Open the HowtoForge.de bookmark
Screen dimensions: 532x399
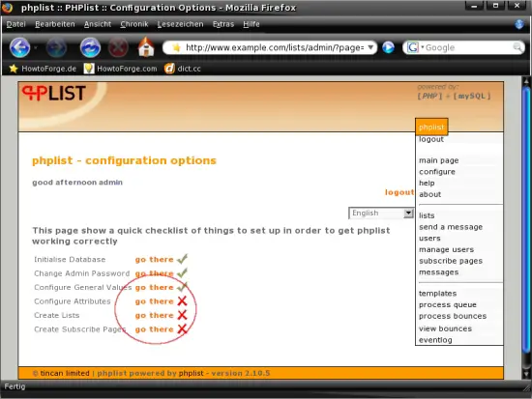[43, 69]
